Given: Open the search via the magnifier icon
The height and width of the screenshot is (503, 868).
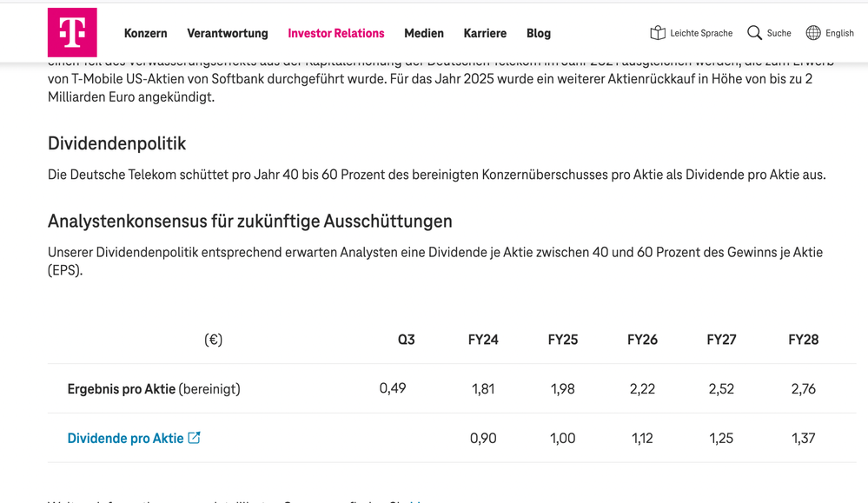Looking at the screenshot, I should 752,32.
